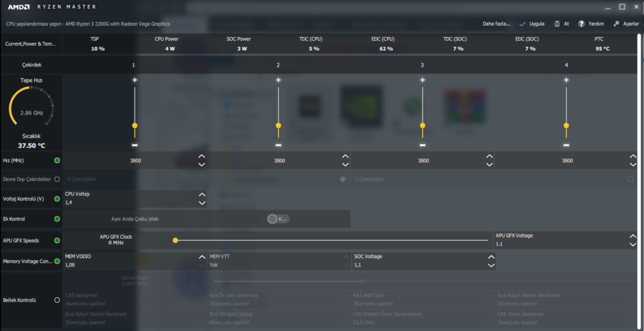Click the SOC Voltage value field
Image resolution: width=644 pixels, height=331 pixels.
(424, 261)
